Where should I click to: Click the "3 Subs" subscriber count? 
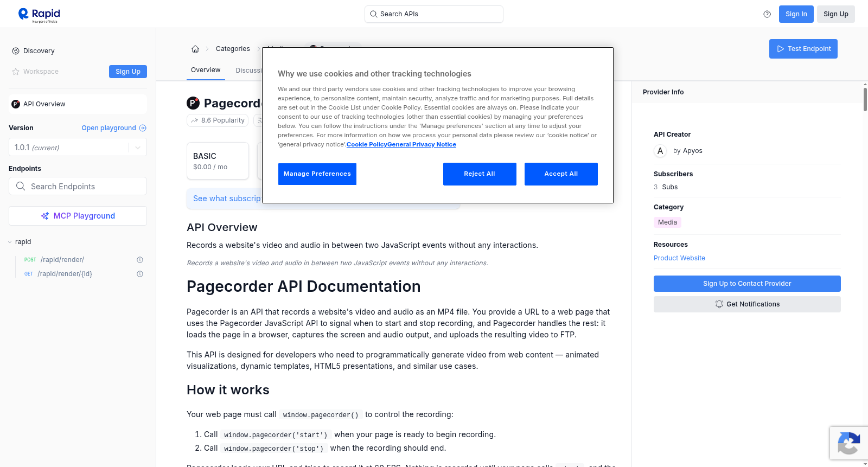(x=666, y=187)
